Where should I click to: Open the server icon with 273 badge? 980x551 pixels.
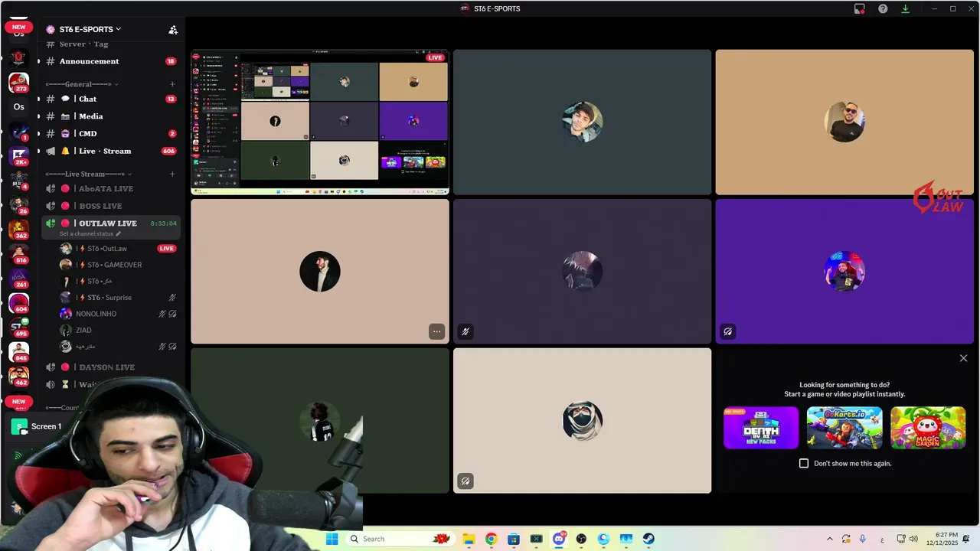[x=18, y=82]
